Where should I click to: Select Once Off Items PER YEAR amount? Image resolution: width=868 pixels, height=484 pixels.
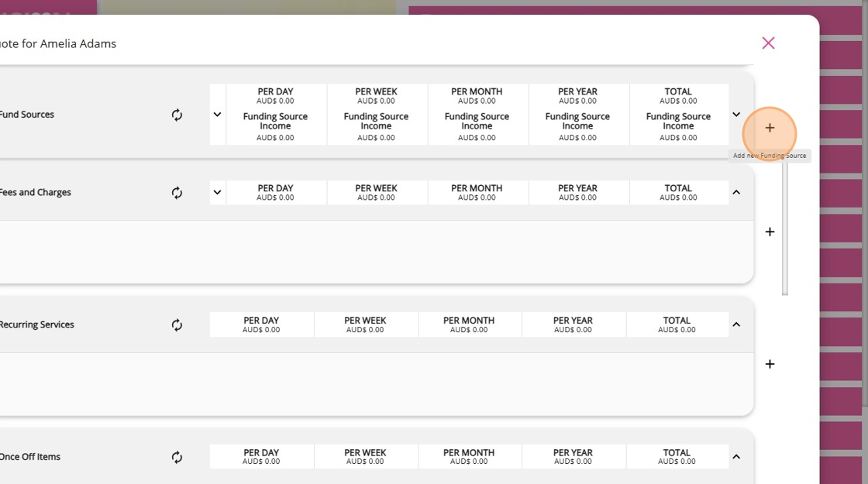tap(573, 462)
